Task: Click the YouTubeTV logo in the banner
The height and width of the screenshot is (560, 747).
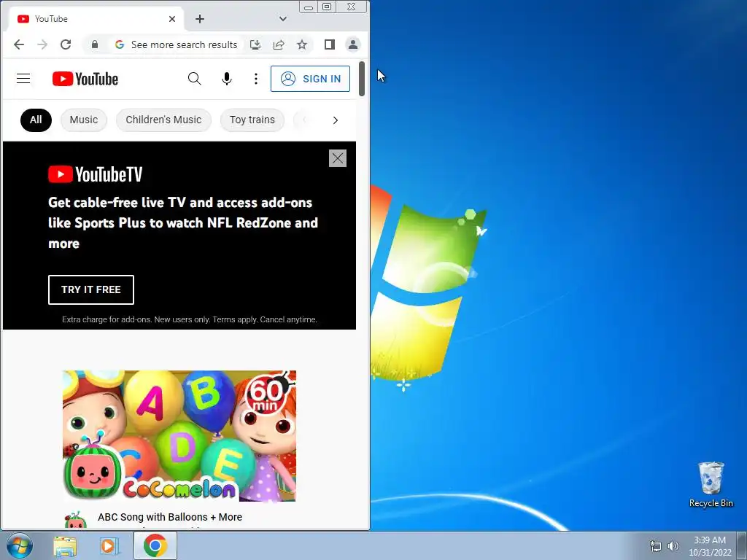Action: (96, 174)
